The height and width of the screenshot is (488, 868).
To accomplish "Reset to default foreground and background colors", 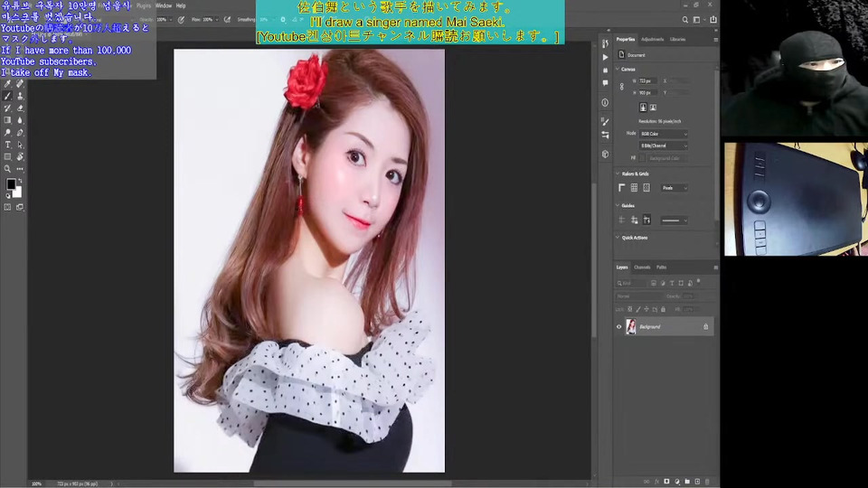I will tap(8, 195).
